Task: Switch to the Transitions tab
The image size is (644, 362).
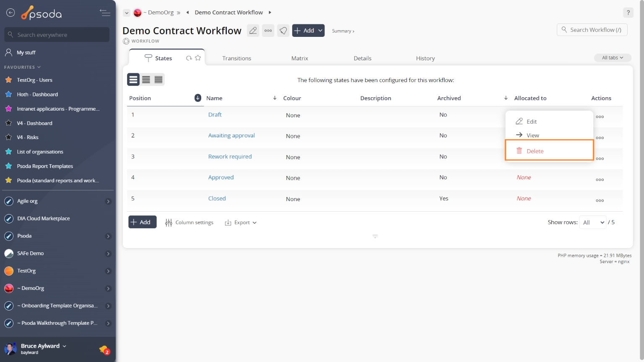Action: (x=236, y=58)
